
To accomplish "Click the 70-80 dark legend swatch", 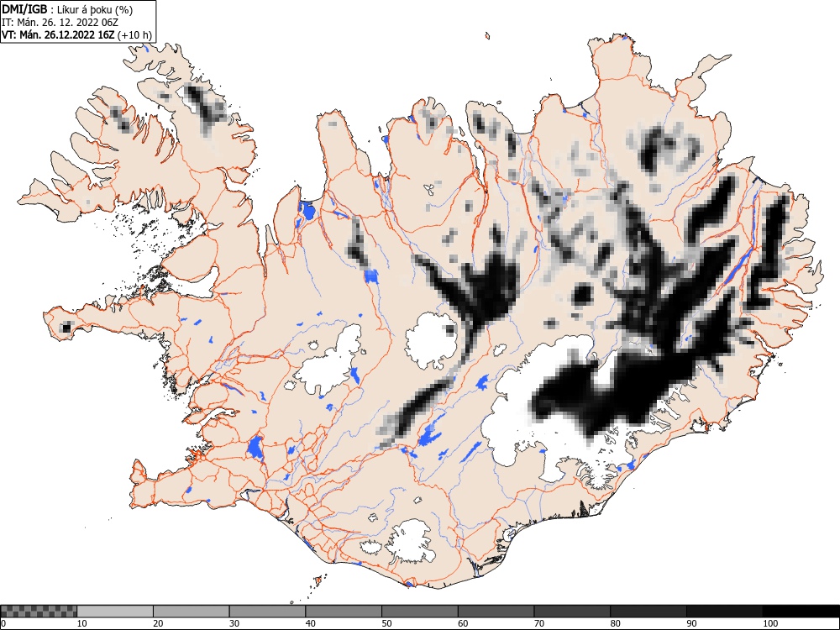I will (x=571, y=612).
